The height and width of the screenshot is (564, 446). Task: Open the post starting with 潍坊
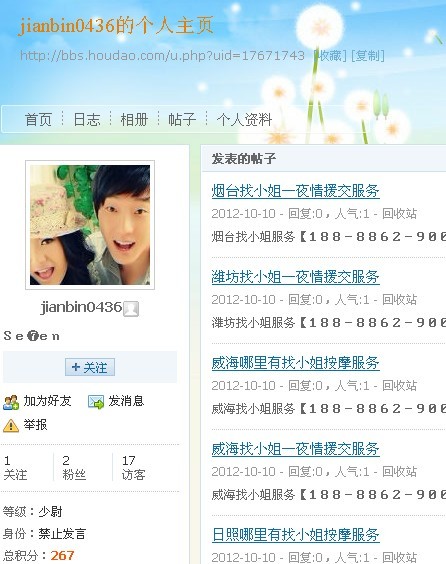tap(296, 277)
